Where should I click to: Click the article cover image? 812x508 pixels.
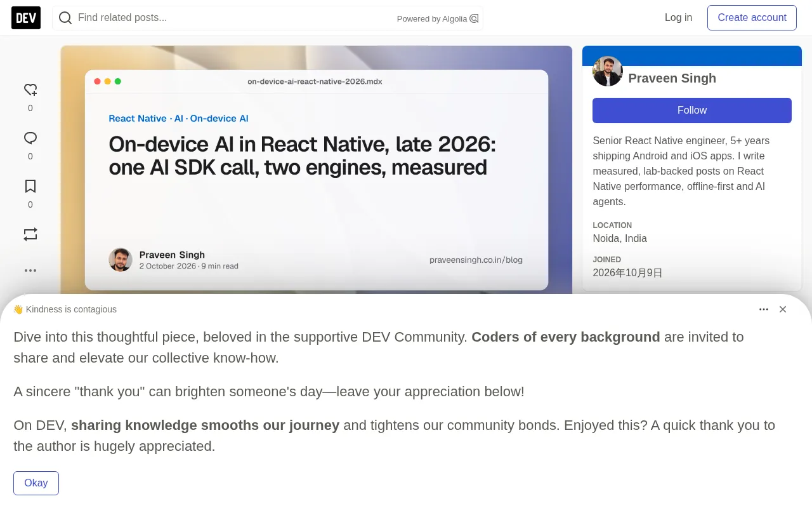(317, 170)
